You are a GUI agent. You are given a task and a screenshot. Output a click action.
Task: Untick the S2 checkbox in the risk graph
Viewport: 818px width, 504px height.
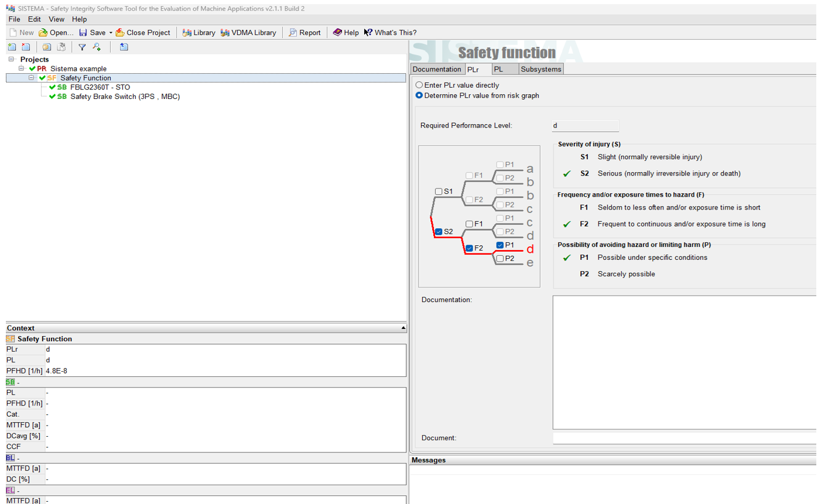point(439,231)
